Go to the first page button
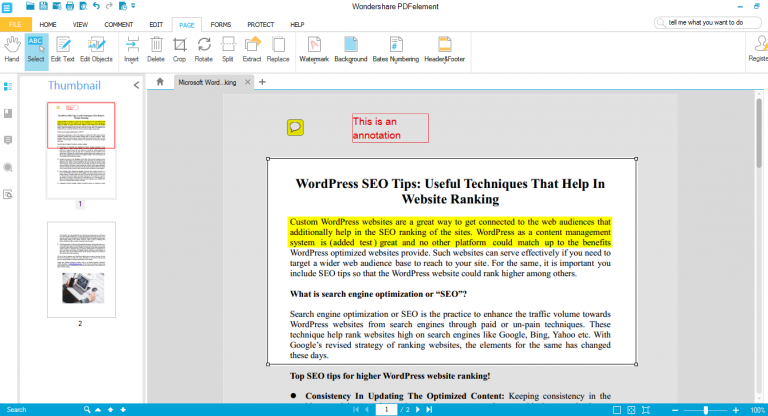Image resolution: width=768 pixels, height=416 pixels. pos(356,410)
